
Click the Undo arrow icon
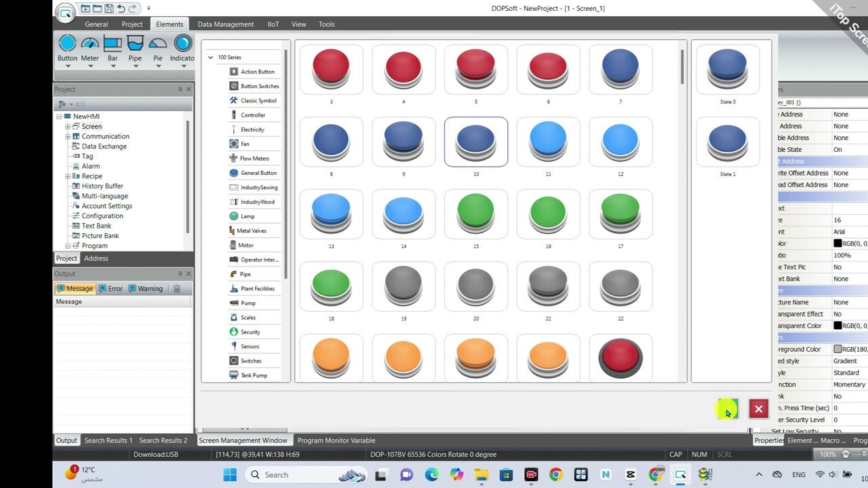tap(121, 9)
